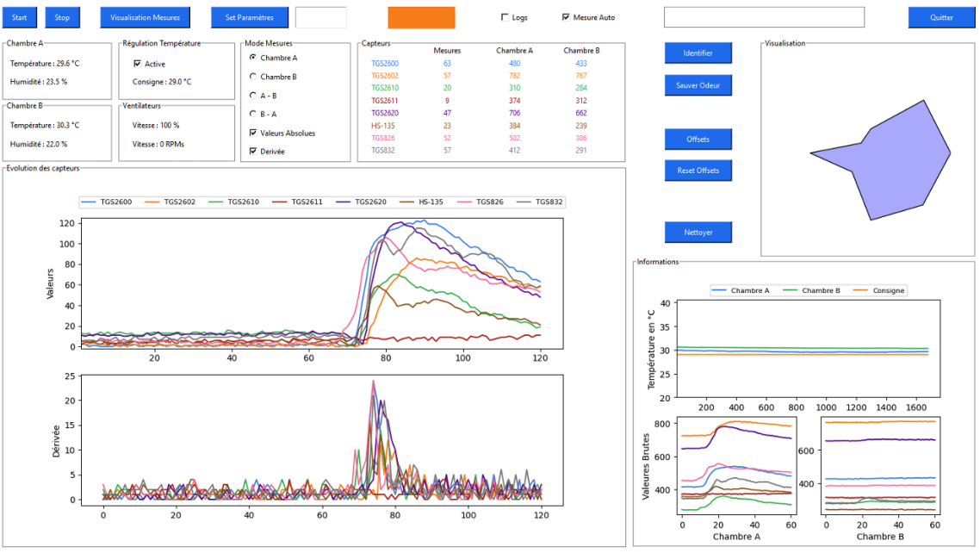Select the Chambre B radio option
This screenshot has height=553, width=980.
pyautogui.click(x=252, y=77)
